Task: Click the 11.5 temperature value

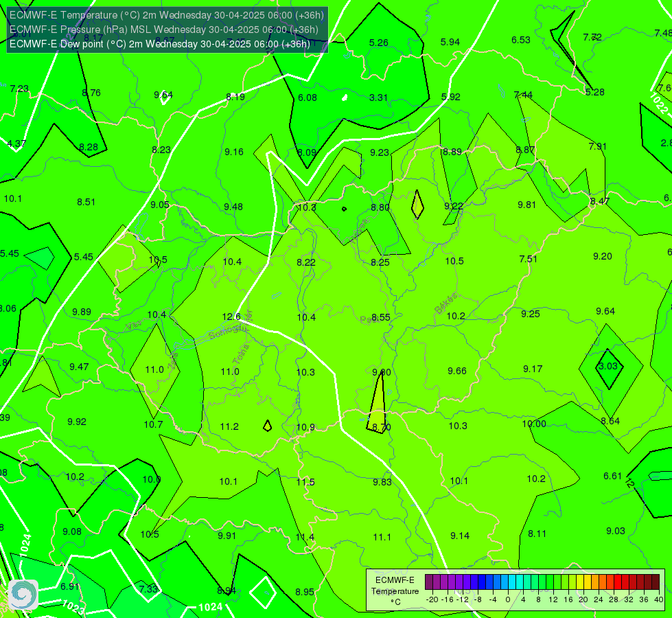Action: point(305,482)
